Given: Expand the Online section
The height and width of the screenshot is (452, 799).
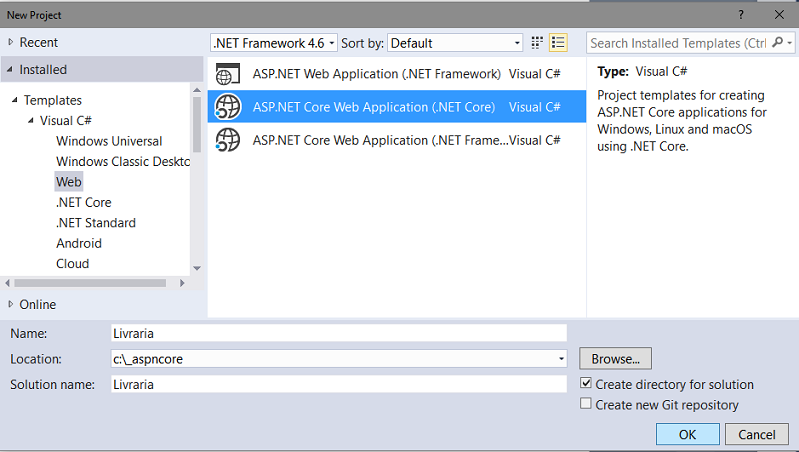Looking at the screenshot, I should pos(10,304).
